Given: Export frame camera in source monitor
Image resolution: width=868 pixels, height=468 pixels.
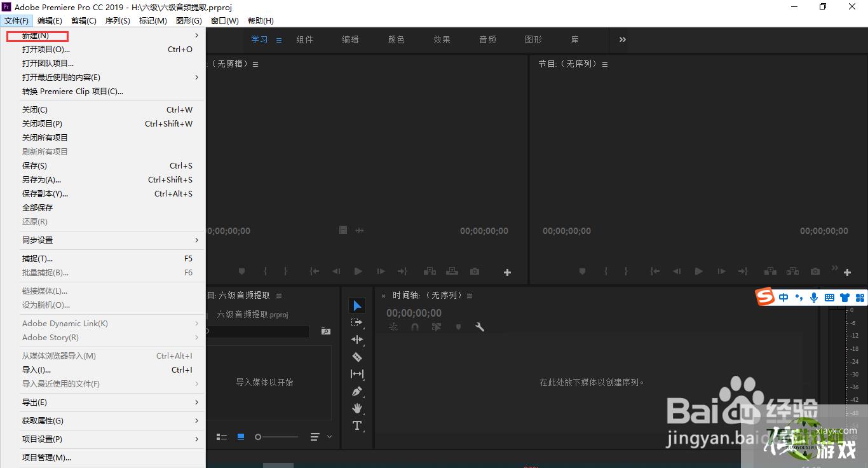Looking at the screenshot, I should (x=475, y=272).
